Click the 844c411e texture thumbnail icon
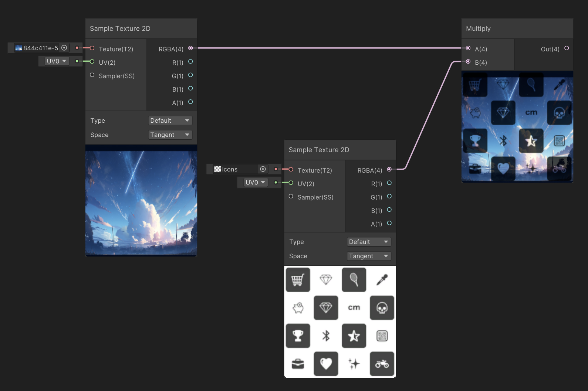 pos(19,48)
